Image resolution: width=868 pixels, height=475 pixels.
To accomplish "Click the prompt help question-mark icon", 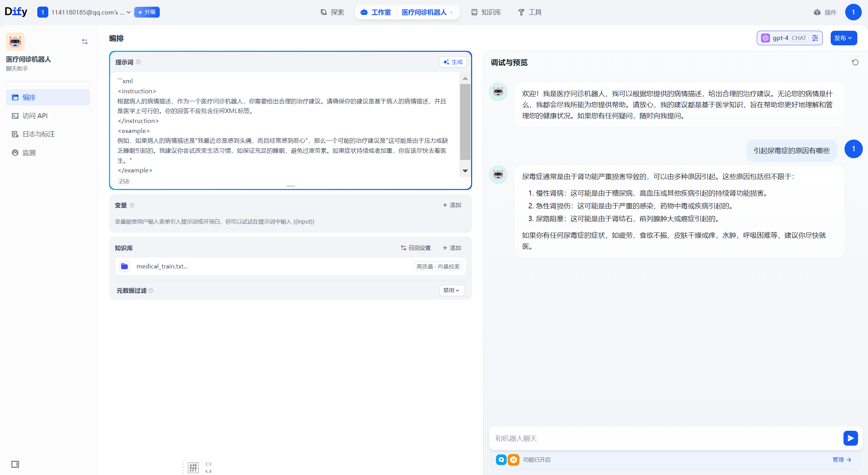I will (138, 62).
